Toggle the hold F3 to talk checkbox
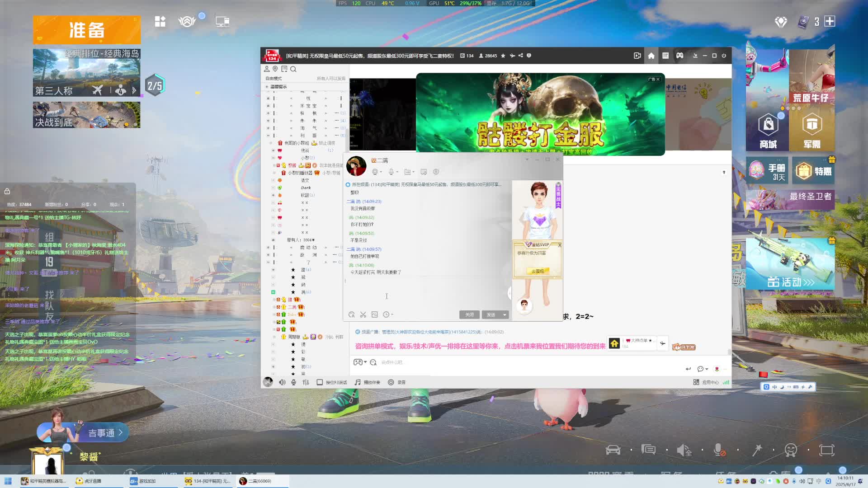Image resolution: width=868 pixels, height=488 pixels. tap(320, 382)
